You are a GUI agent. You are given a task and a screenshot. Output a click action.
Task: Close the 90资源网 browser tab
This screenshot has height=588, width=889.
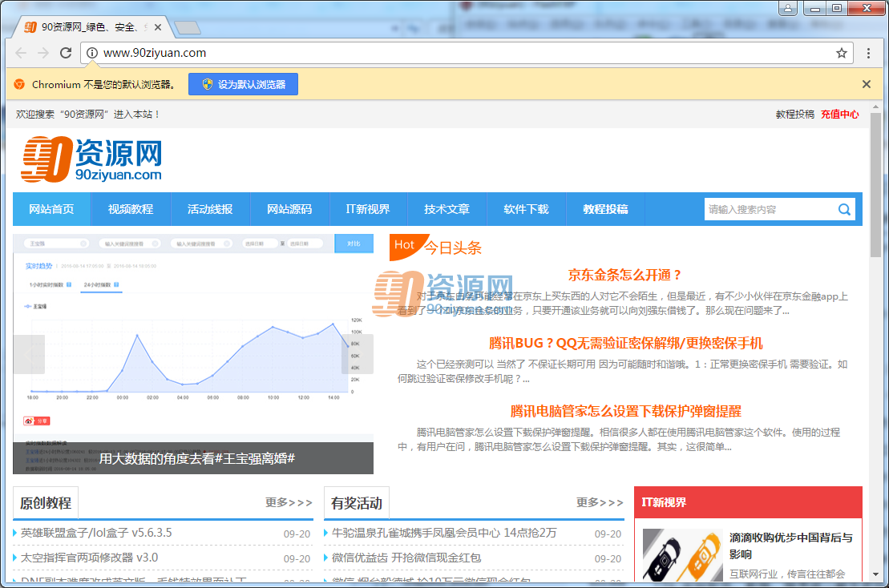[x=158, y=27]
